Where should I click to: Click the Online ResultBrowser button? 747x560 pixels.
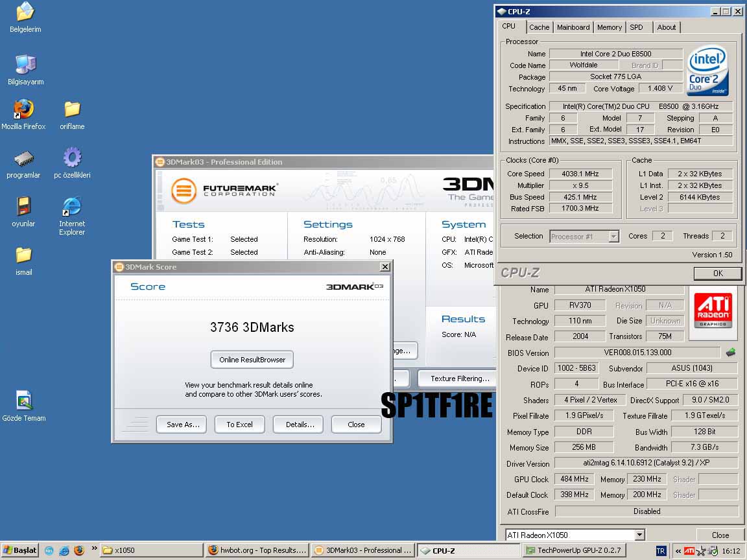pyautogui.click(x=252, y=360)
